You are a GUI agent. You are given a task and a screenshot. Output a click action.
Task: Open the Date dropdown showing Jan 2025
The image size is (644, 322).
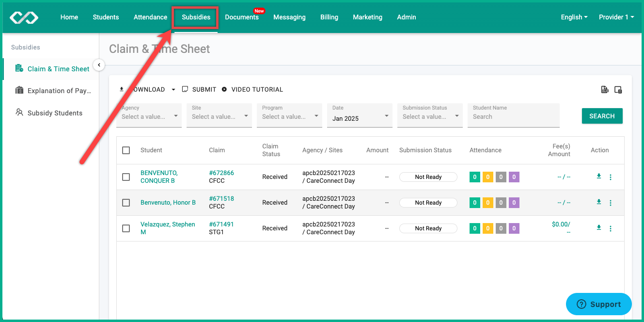[x=360, y=115]
